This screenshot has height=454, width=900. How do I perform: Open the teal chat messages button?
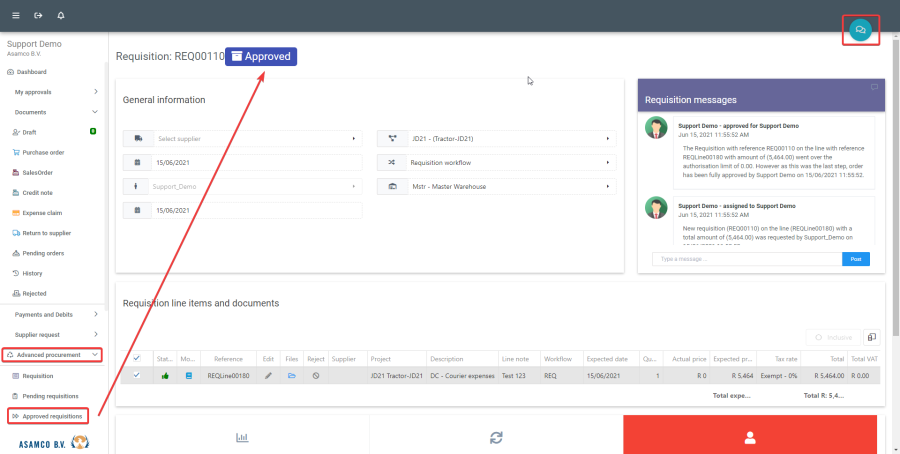[860, 31]
